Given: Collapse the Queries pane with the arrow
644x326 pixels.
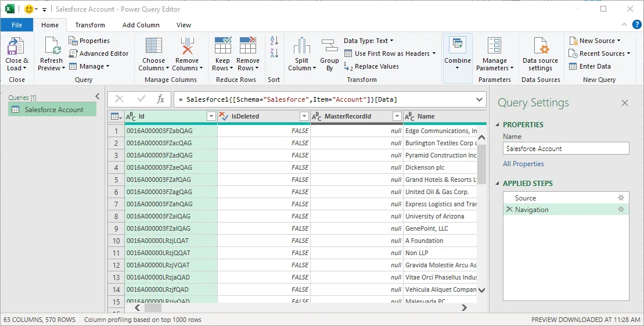Looking at the screenshot, I should (98, 96).
